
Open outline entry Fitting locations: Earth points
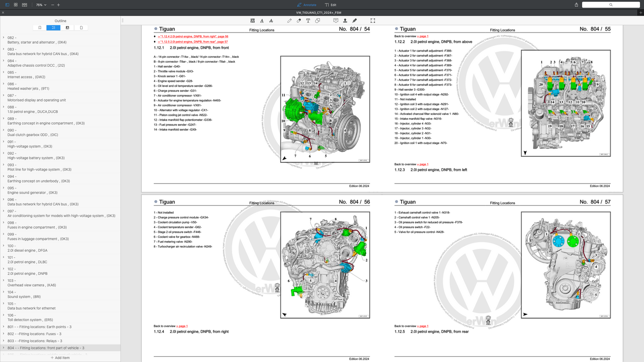pos(39,327)
